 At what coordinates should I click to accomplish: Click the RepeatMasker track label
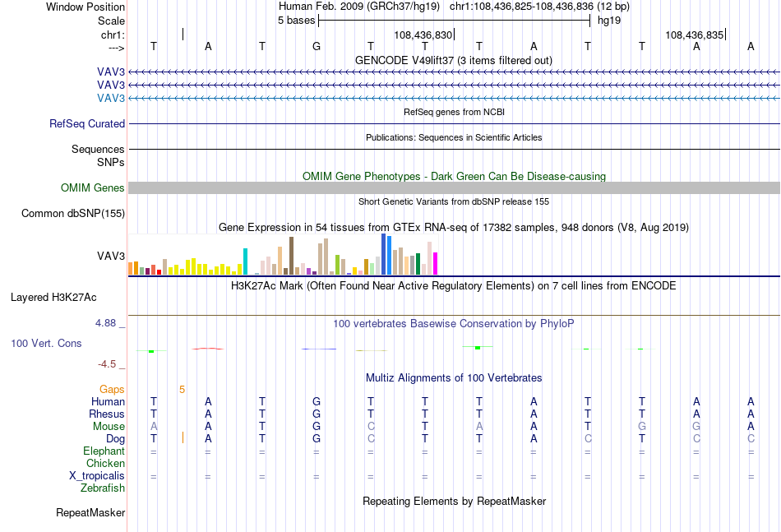[x=90, y=512]
